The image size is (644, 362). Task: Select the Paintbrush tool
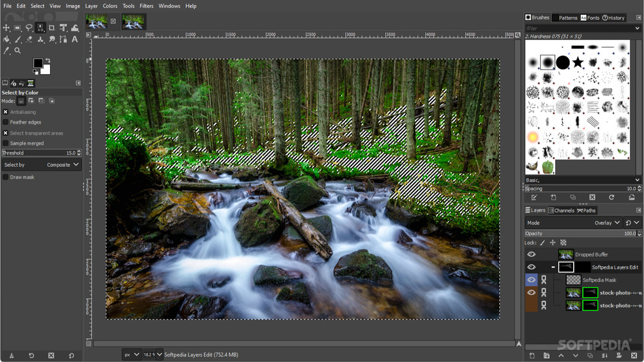pyautogui.click(x=17, y=39)
